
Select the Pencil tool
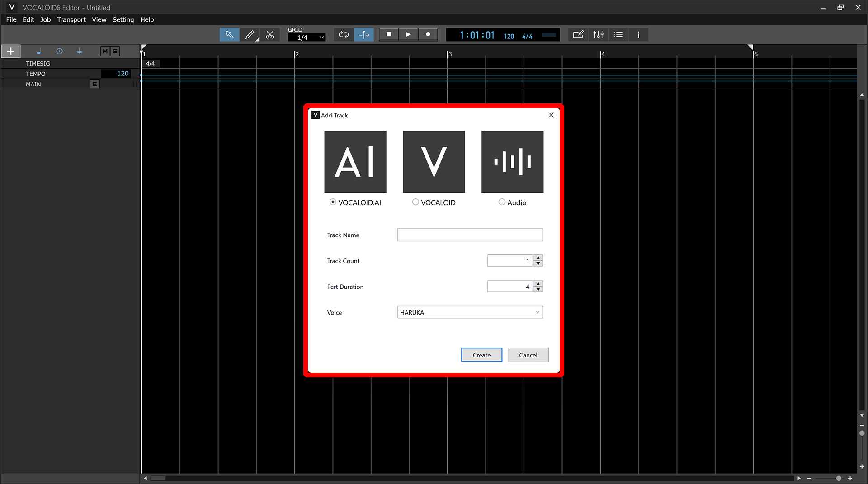tap(250, 34)
